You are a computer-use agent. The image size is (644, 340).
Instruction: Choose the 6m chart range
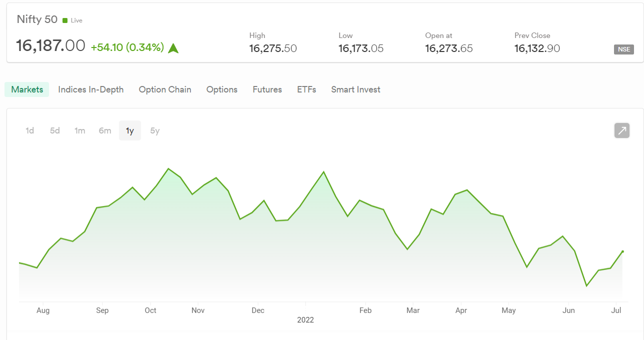coord(105,130)
